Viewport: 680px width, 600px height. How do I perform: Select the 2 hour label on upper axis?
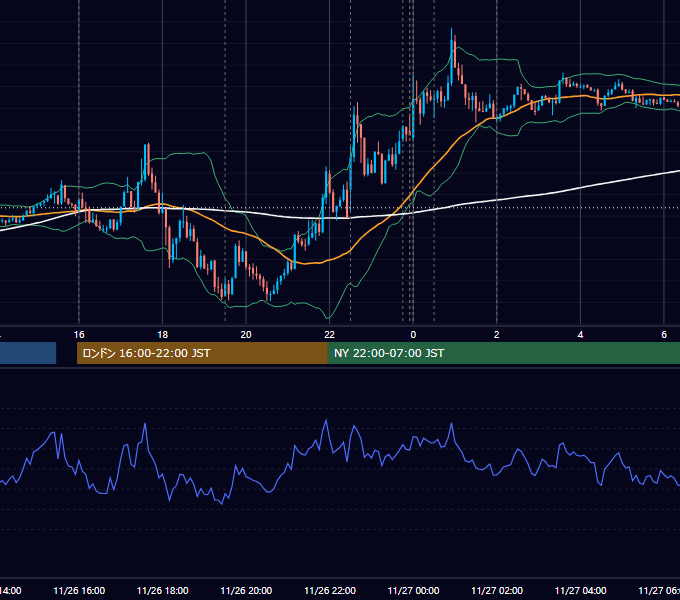tap(497, 335)
